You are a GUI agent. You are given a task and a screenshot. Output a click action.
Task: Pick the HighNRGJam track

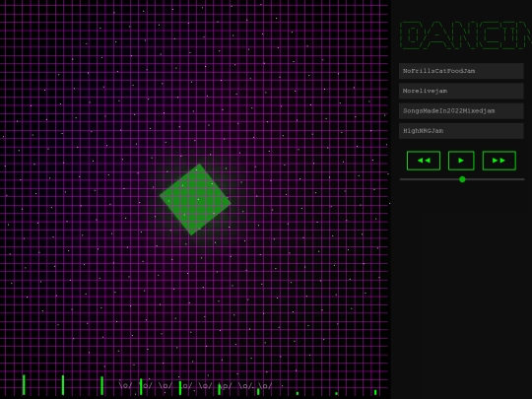[x=461, y=131]
